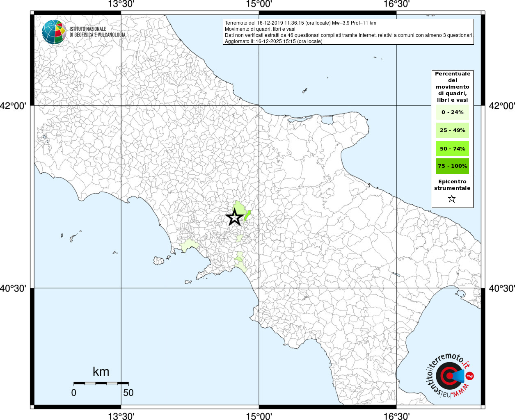
Task: Click the star symbol in the legend
Action: [x=452, y=199]
